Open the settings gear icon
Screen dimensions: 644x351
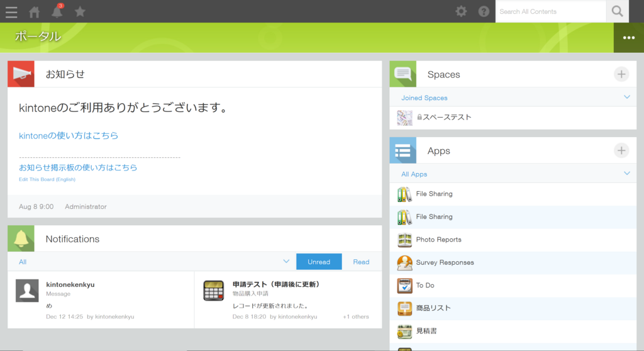(461, 11)
